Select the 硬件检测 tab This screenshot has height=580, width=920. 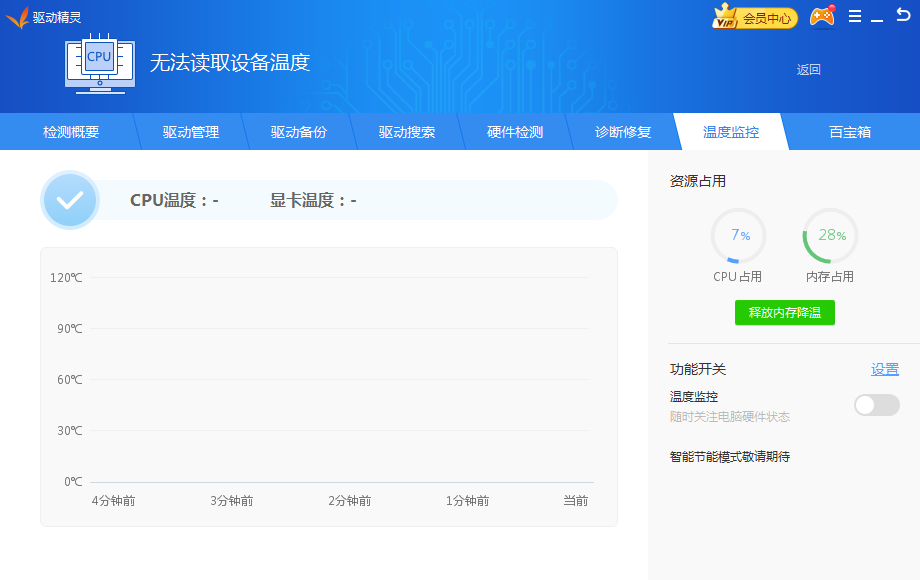515,132
